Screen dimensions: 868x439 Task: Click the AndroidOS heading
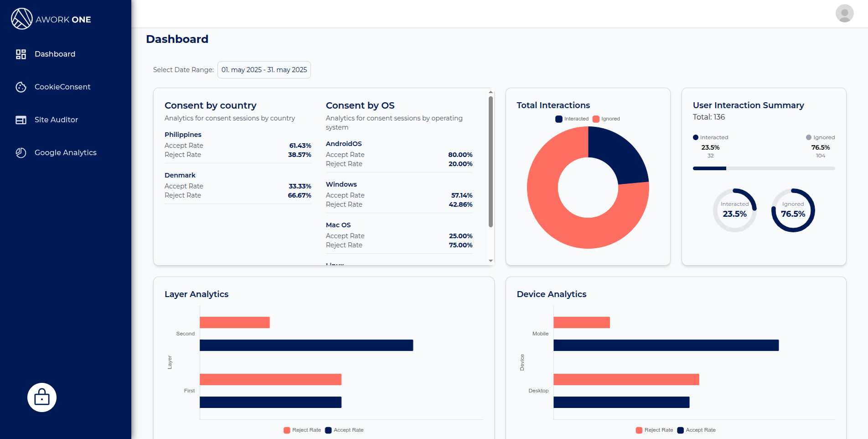344,144
